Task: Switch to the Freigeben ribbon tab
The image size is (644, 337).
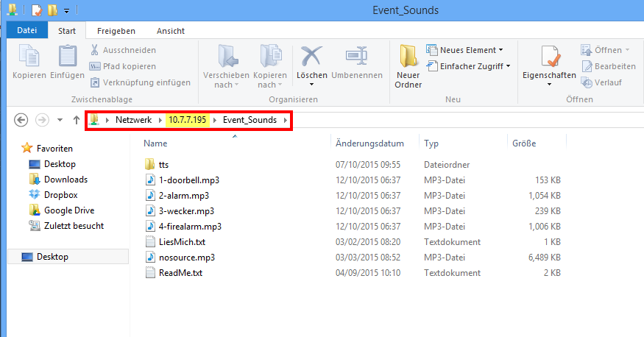Action: tap(116, 31)
